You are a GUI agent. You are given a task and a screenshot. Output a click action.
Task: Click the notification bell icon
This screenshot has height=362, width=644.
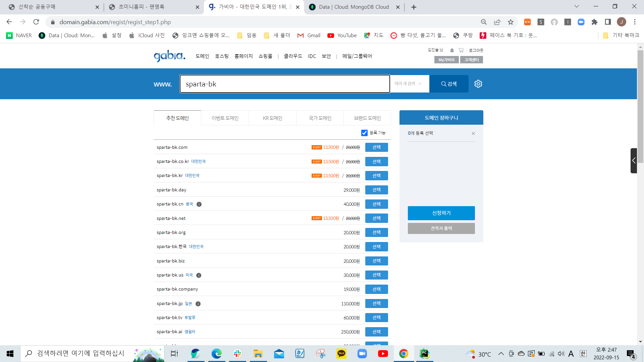pyautogui.click(x=452, y=50)
